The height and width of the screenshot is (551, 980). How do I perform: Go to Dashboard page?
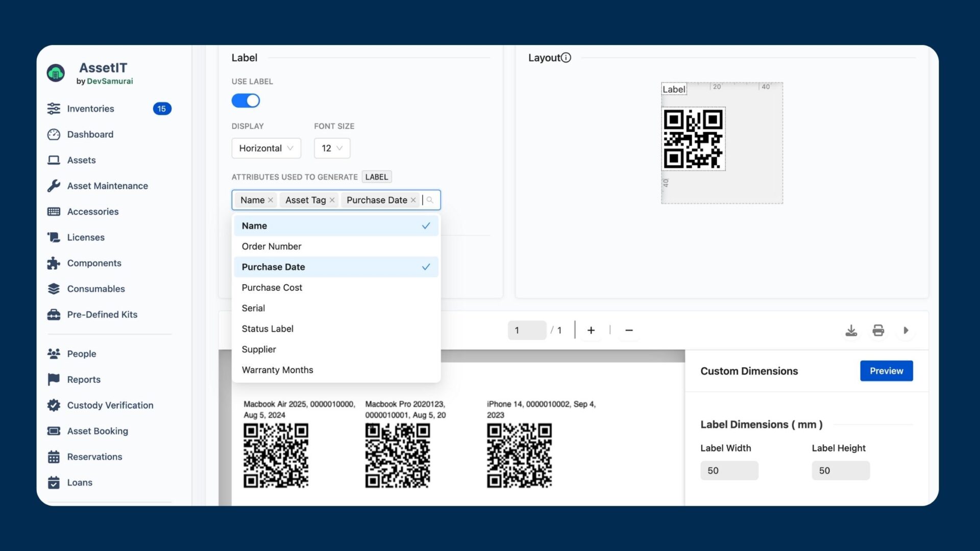coord(90,134)
